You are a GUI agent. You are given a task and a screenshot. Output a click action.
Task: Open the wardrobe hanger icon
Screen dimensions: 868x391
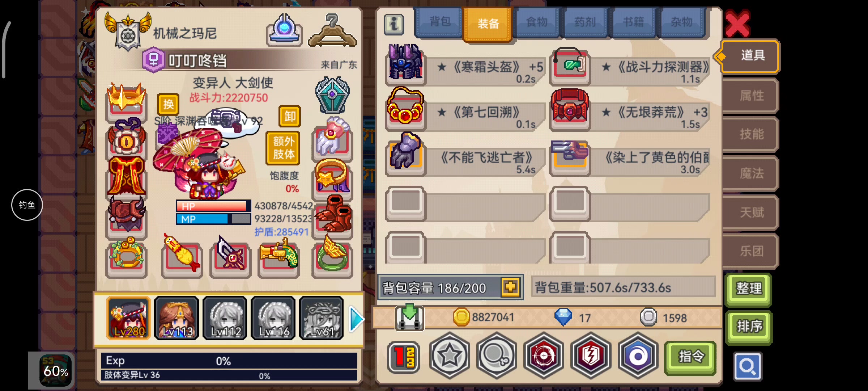332,31
